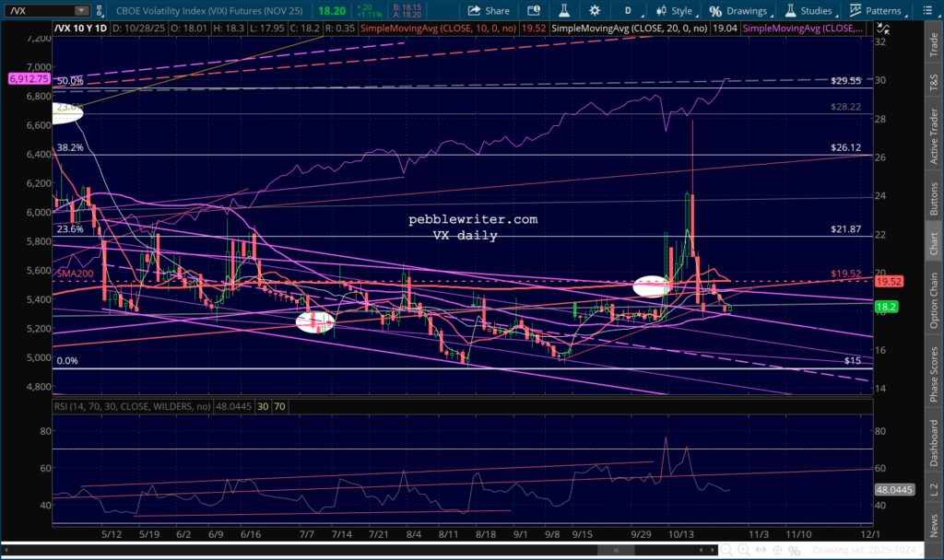Screen dimensions: 944x560
Task: Open the Patterns dropdown menu
Action: [x=878, y=11]
